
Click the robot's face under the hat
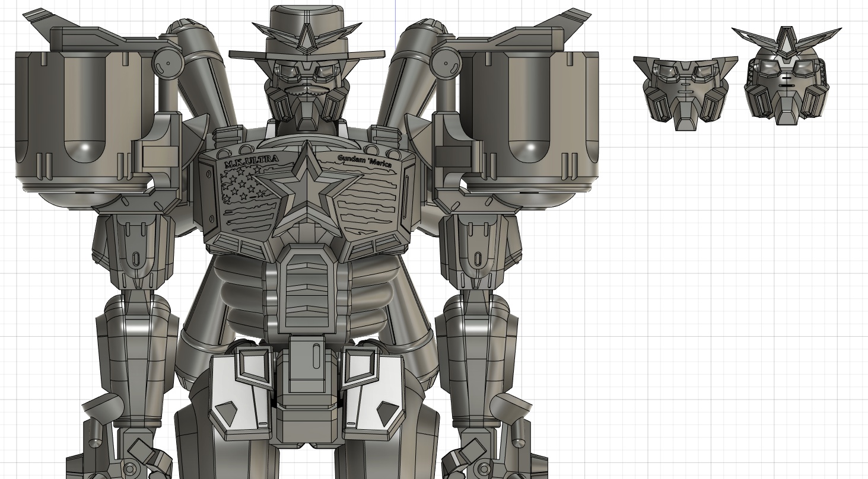click(x=306, y=95)
